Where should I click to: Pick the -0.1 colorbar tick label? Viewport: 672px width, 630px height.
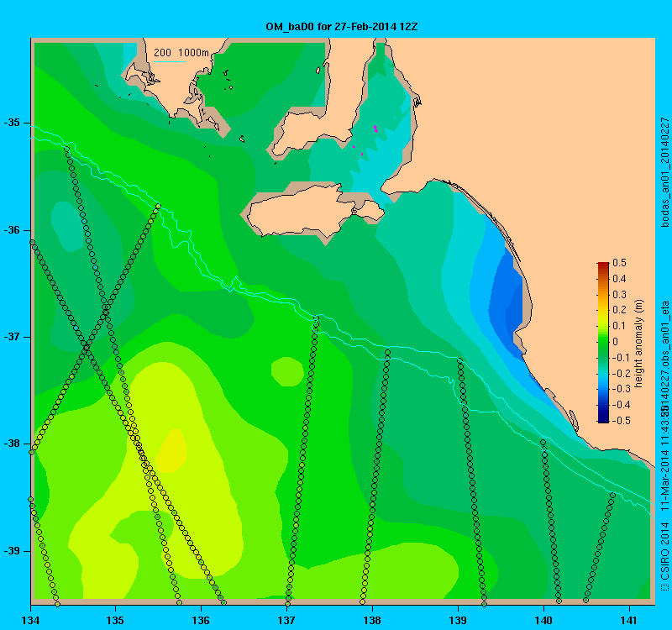click(x=620, y=358)
